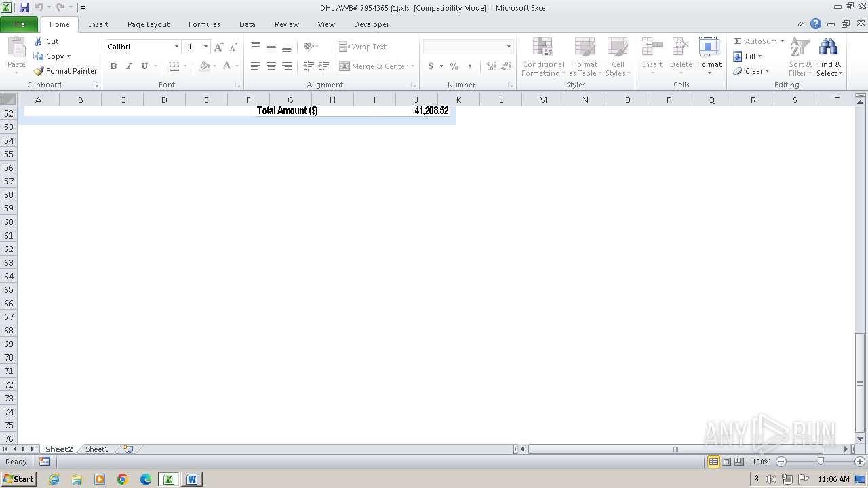Open the Format cells menu
This screenshot has width=868, height=488.
pos(709,57)
